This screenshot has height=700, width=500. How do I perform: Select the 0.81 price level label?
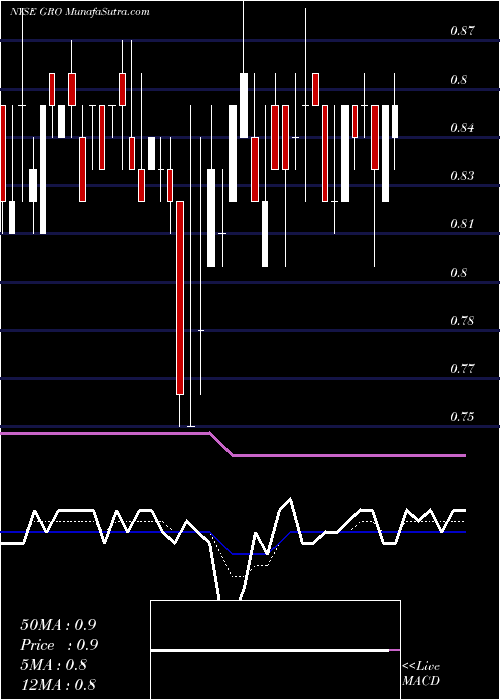pos(462,224)
